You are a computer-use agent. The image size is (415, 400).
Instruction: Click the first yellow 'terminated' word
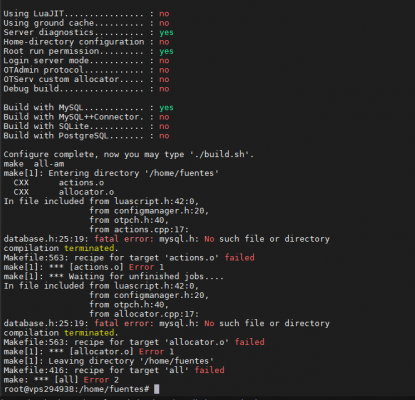tap(89, 248)
